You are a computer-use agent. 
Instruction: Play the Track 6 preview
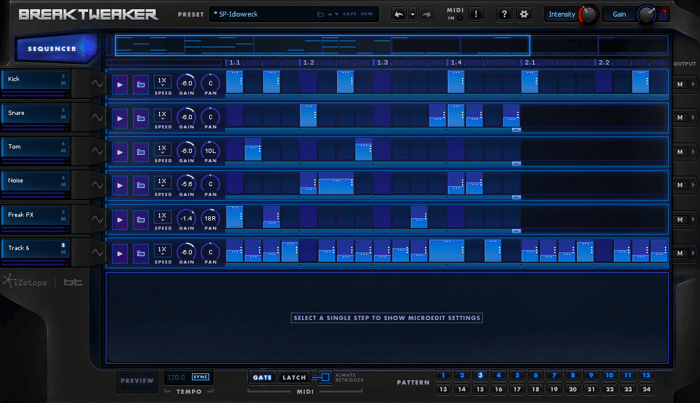click(120, 253)
